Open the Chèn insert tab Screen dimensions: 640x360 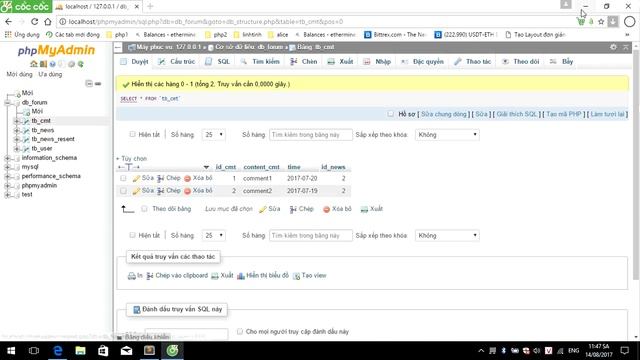(304, 62)
